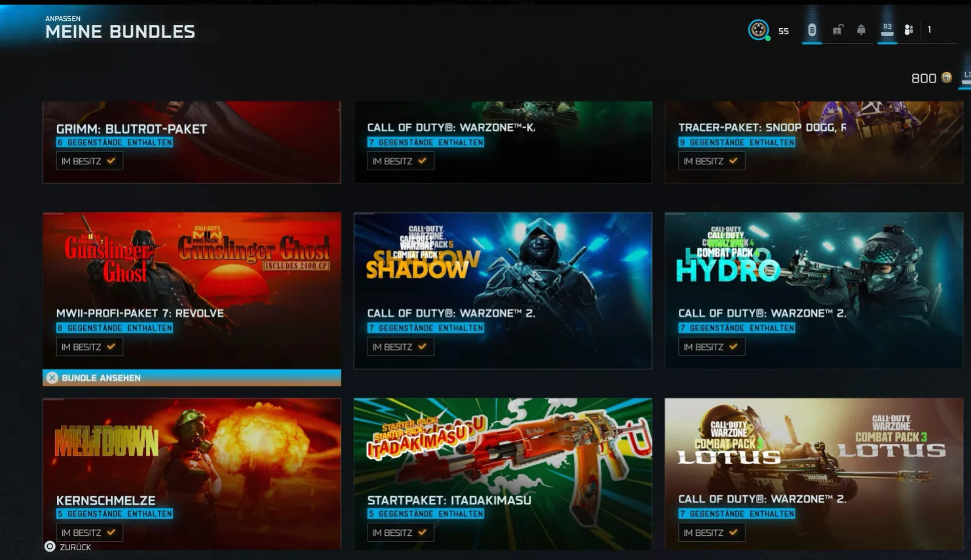Select the TRACER-PAKET: SNOOP DOGG title
This screenshot has height=560, width=971.
click(x=763, y=128)
